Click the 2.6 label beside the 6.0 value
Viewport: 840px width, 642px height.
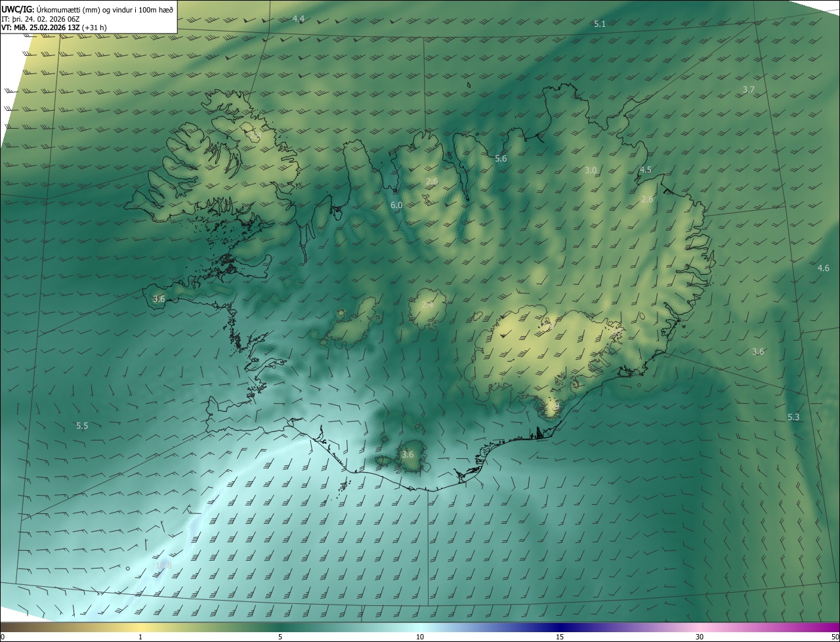click(x=432, y=182)
